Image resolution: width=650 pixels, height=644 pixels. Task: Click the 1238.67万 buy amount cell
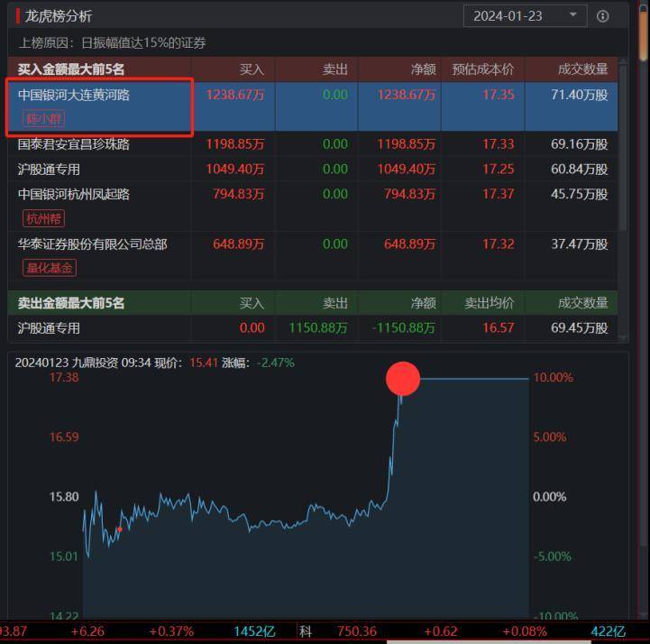tap(235, 95)
